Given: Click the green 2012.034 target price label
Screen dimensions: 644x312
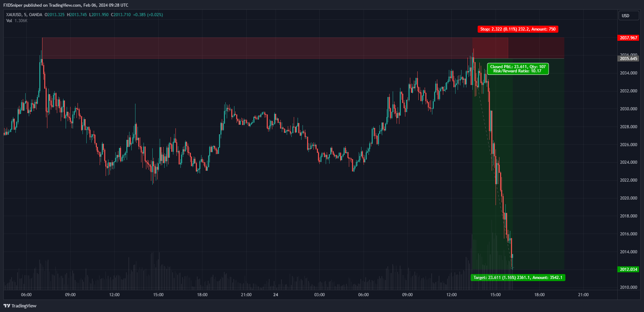Looking at the screenshot, I should 628,269.
